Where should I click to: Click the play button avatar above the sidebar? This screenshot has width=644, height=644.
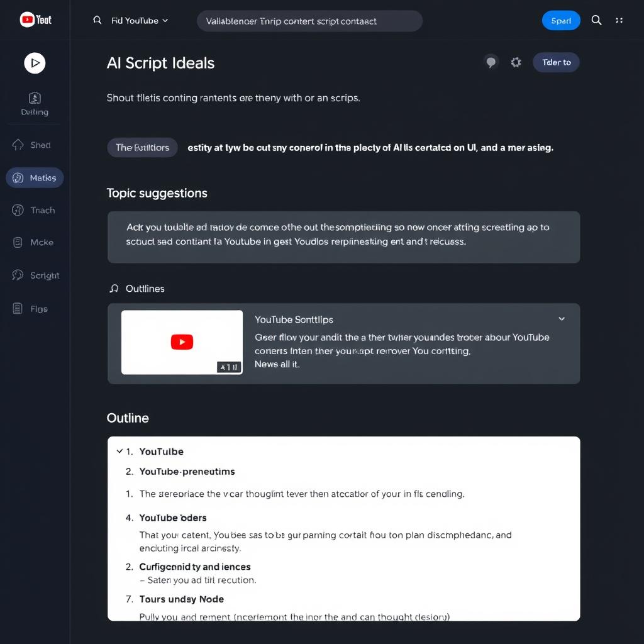pos(35,63)
